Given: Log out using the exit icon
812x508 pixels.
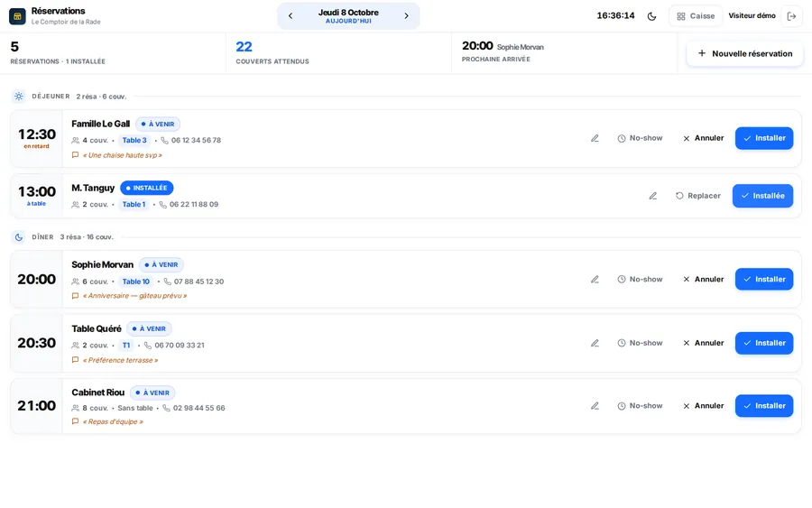Looking at the screenshot, I should pyautogui.click(x=791, y=16).
